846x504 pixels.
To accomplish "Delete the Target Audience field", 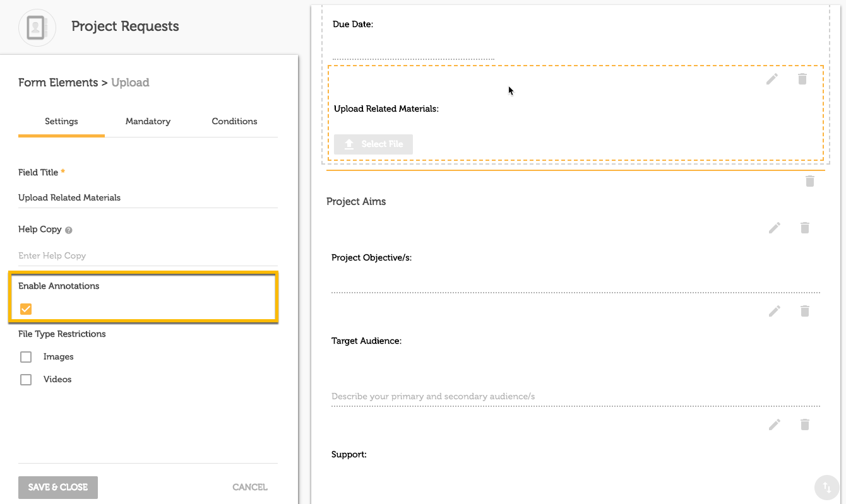I will [x=805, y=311].
